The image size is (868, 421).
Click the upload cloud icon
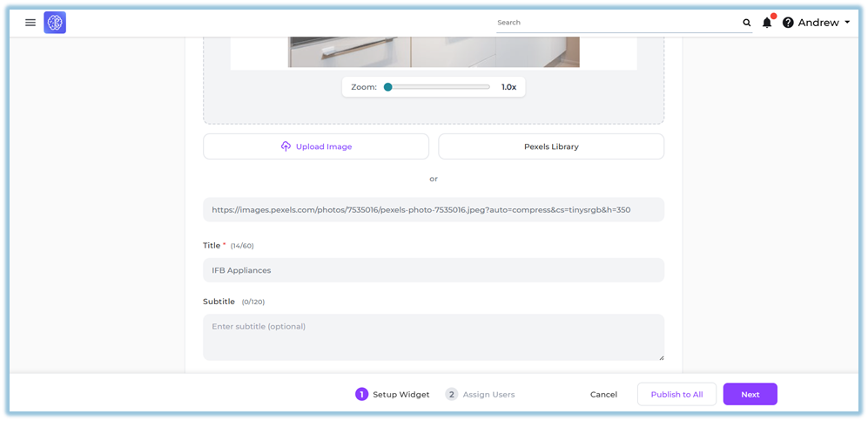[286, 146]
